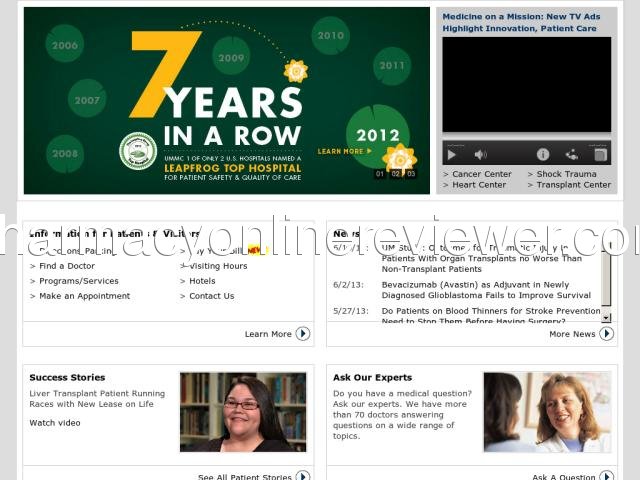Click the news list scrollbar thumb

pyautogui.click(x=607, y=278)
